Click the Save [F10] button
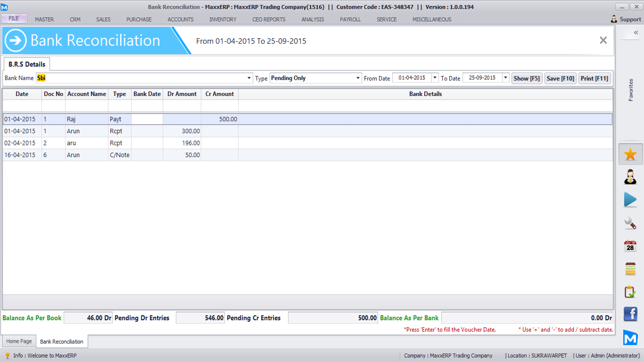 click(x=560, y=78)
